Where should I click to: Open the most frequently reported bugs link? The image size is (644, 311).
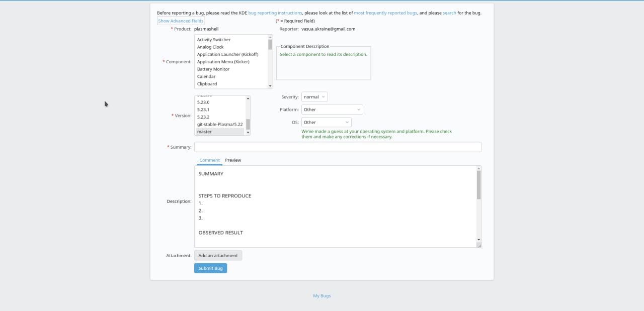[x=386, y=13]
